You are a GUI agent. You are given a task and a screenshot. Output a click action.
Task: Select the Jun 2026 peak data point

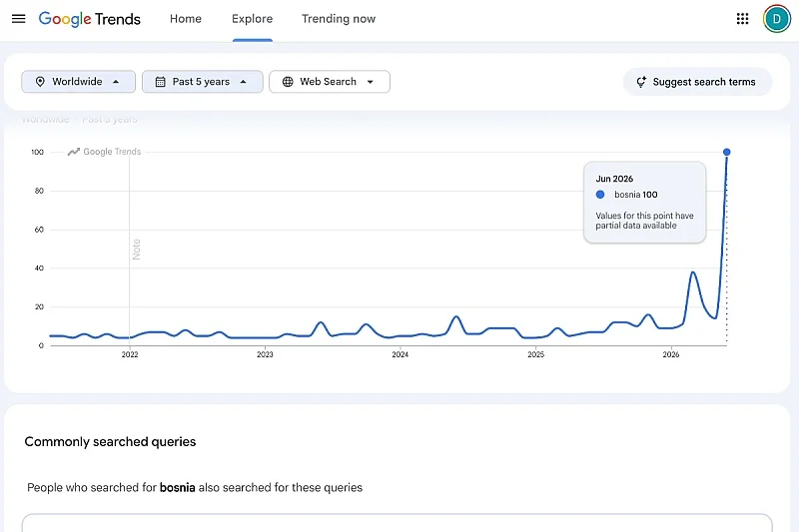tap(727, 152)
